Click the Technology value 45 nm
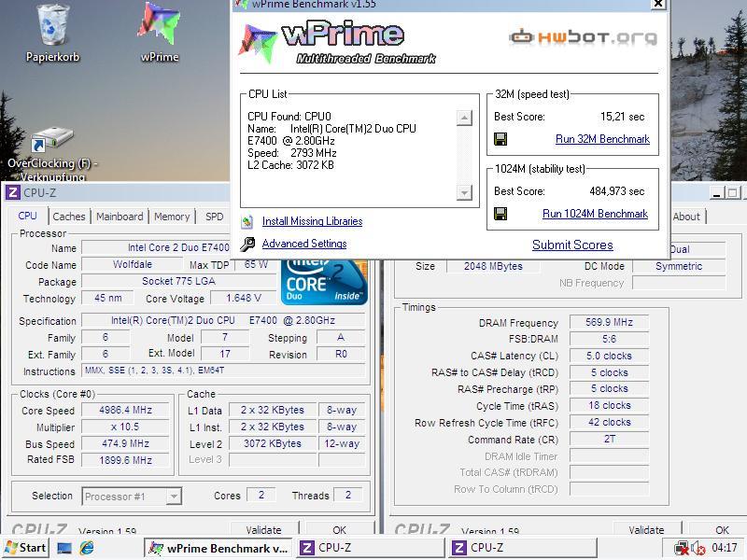 (x=107, y=298)
